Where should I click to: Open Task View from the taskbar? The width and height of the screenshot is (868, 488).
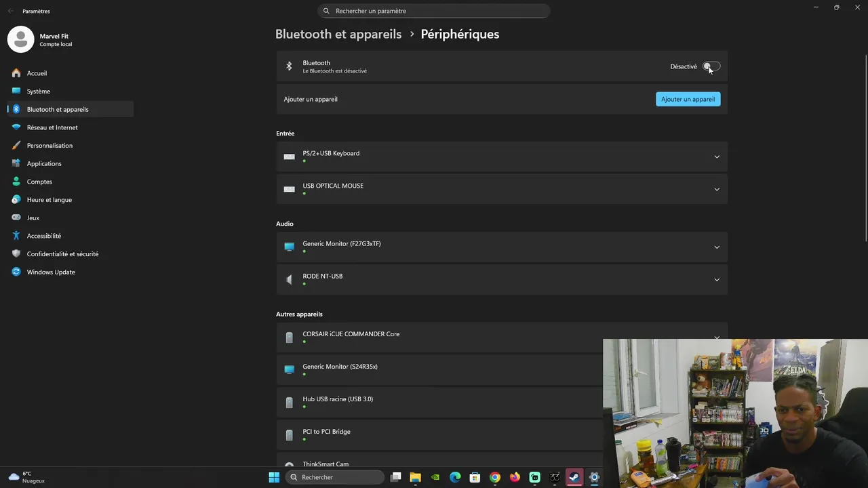point(396,477)
